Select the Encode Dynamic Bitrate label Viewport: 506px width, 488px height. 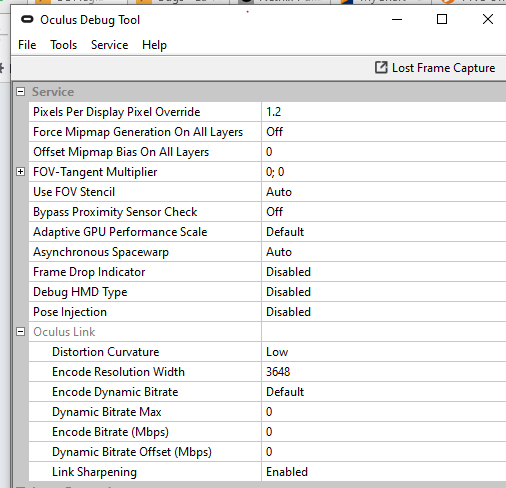coord(115,392)
